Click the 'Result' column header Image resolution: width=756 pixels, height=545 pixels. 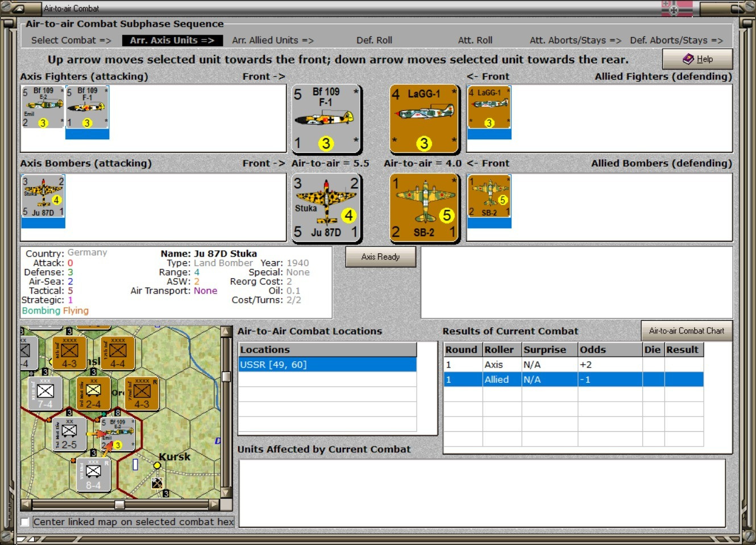684,350
